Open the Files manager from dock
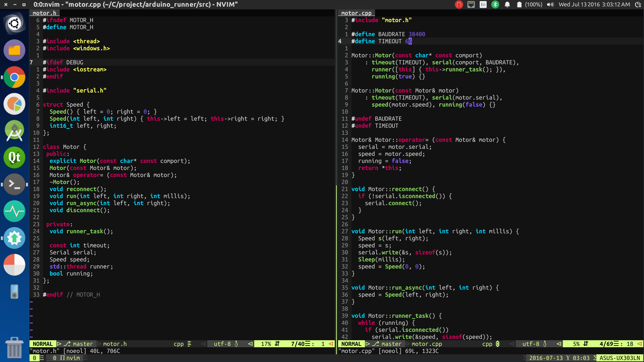The height and width of the screenshot is (362, 644). pos(14,50)
